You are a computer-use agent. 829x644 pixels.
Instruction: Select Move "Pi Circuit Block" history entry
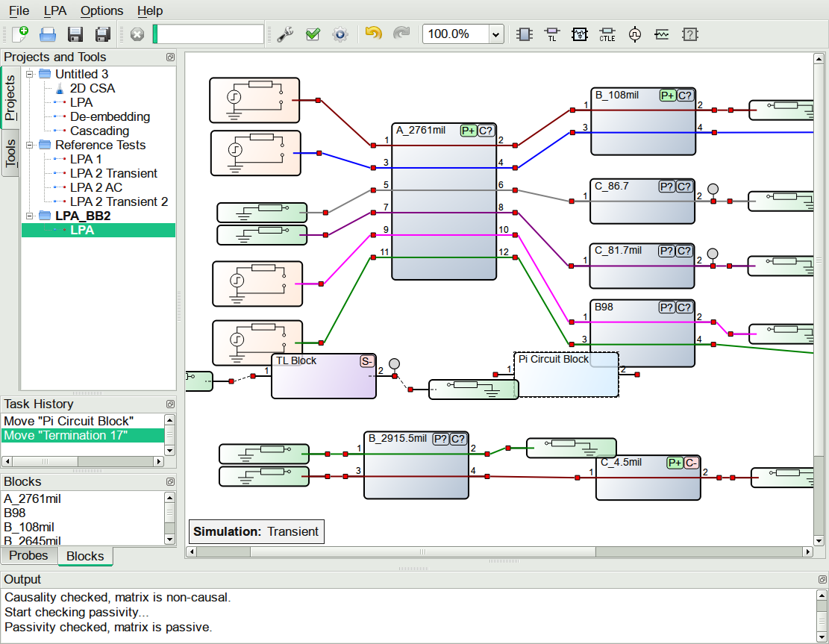[x=68, y=421]
